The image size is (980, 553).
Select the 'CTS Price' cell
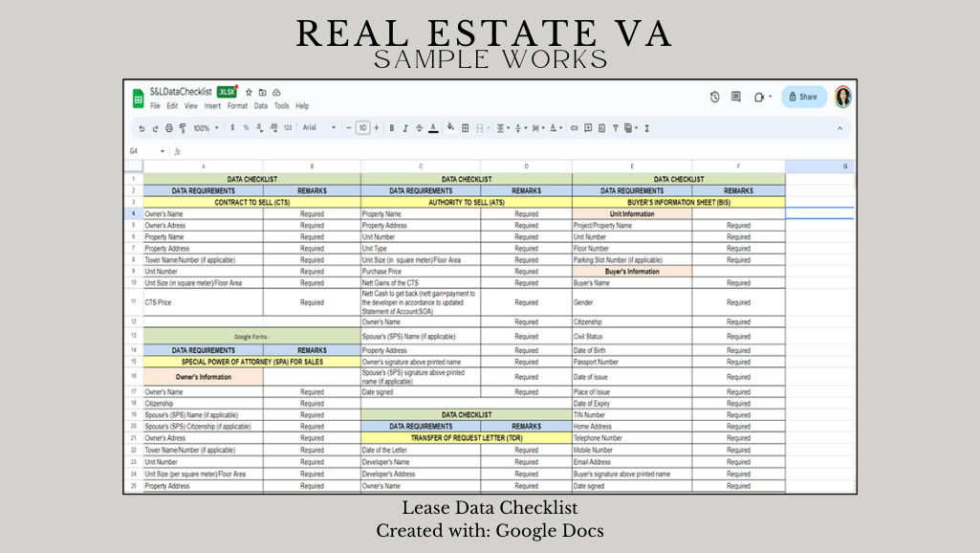click(x=203, y=302)
